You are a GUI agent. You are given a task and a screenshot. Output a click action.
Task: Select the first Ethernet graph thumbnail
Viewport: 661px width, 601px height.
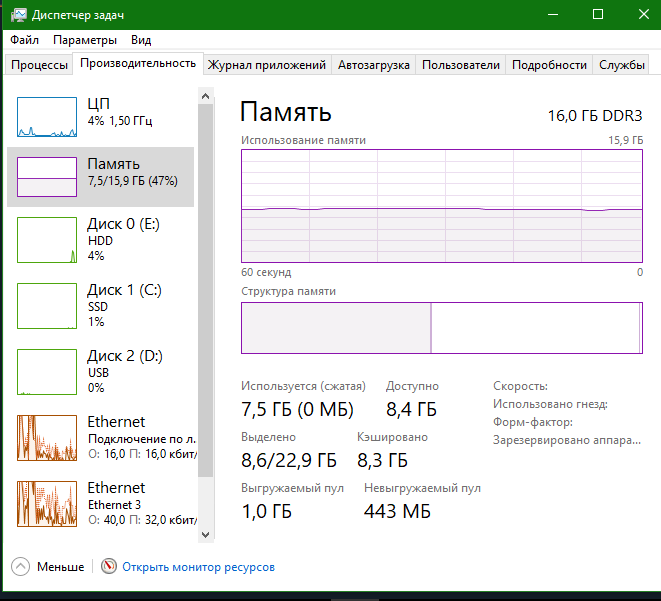[x=47, y=438]
